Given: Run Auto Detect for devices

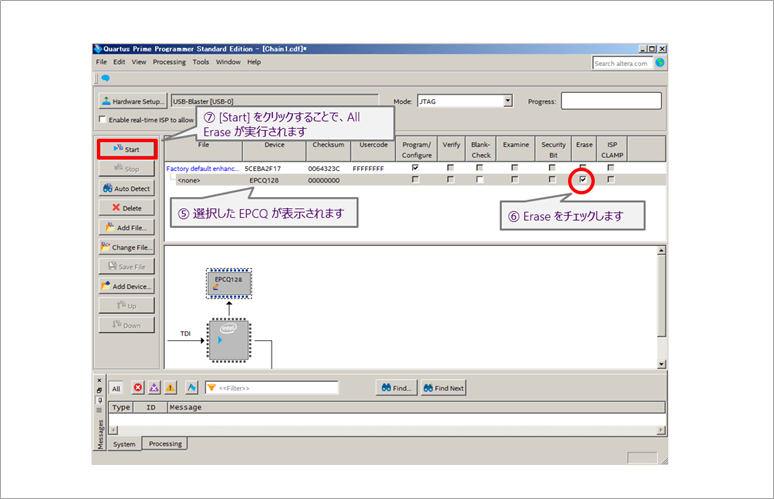Looking at the screenshot, I should point(127,189).
